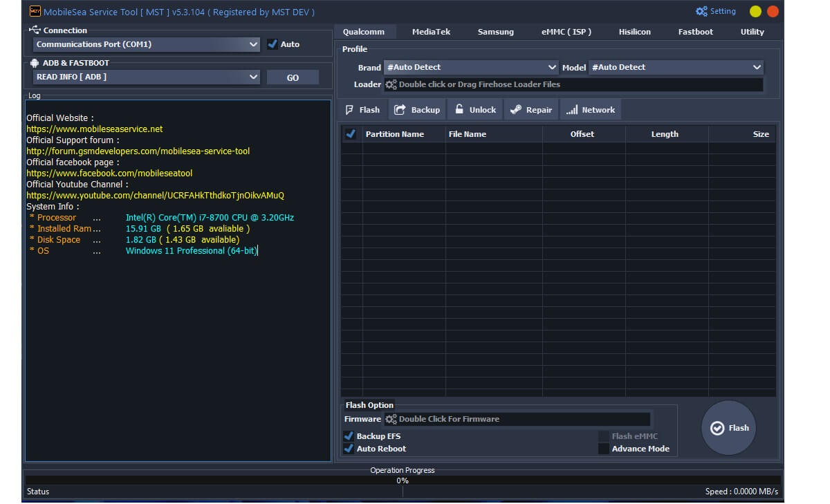Image resolution: width=830 pixels, height=504 pixels.
Task: Open mobileseaservice.net website link
Action: pos(95,129)
